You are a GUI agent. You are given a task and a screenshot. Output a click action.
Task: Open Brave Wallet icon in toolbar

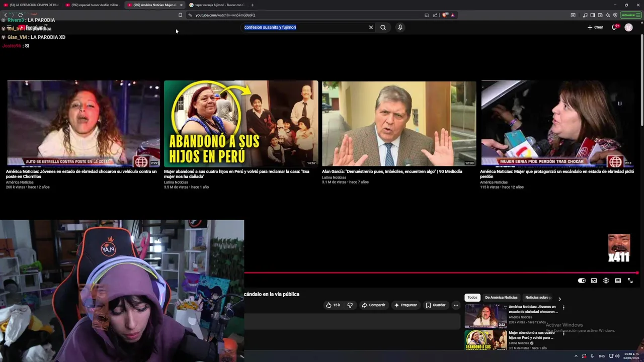(x=600, y=15)
